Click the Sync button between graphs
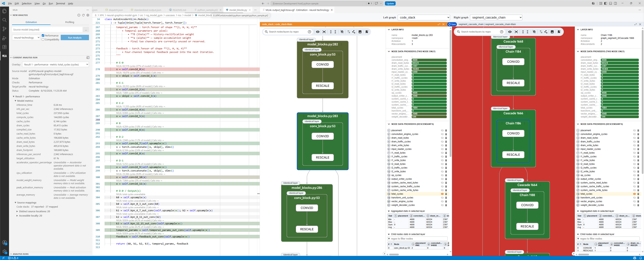Screen dimensions: 644x260 (x=452, y=24)
